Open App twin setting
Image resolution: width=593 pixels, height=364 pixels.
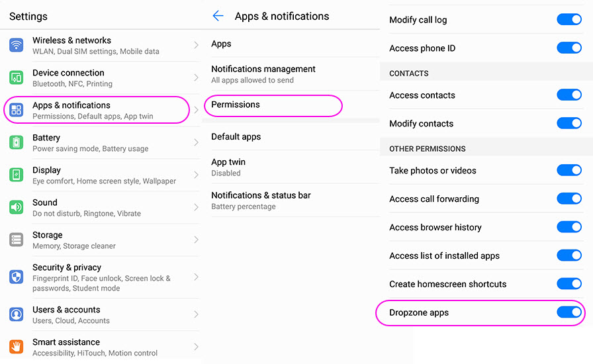coord(228,167)
